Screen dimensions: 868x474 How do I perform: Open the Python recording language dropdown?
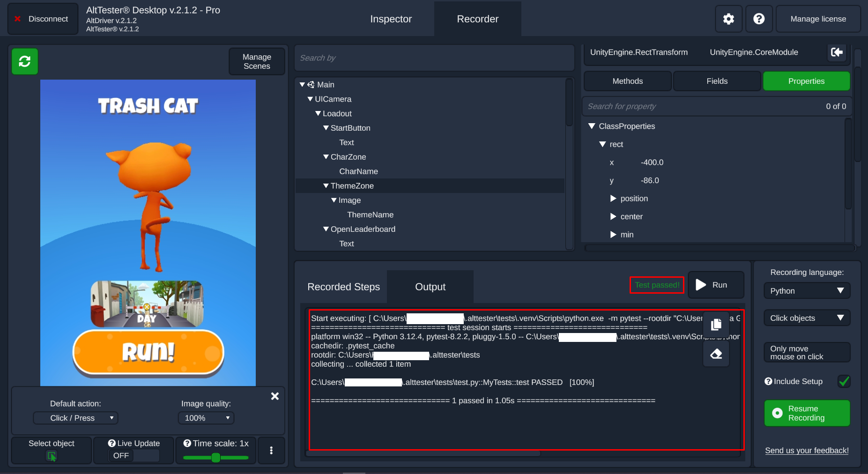[806, 290]
